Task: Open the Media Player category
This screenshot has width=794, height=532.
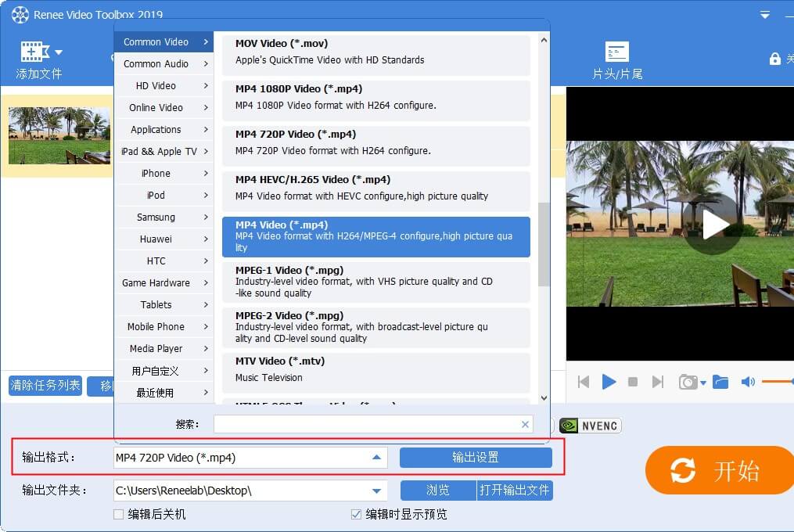Action: [x=164, y=349]
